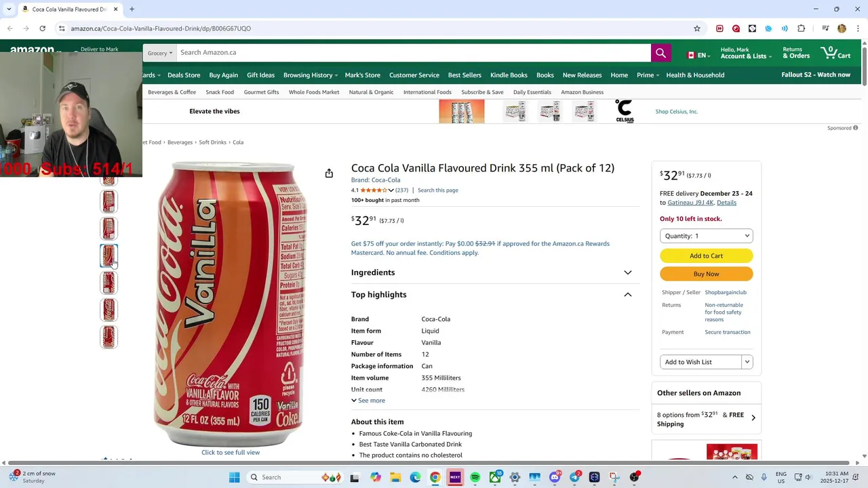
Task: Bookmark this page with star icon
Action: click(x=696, y=28)
